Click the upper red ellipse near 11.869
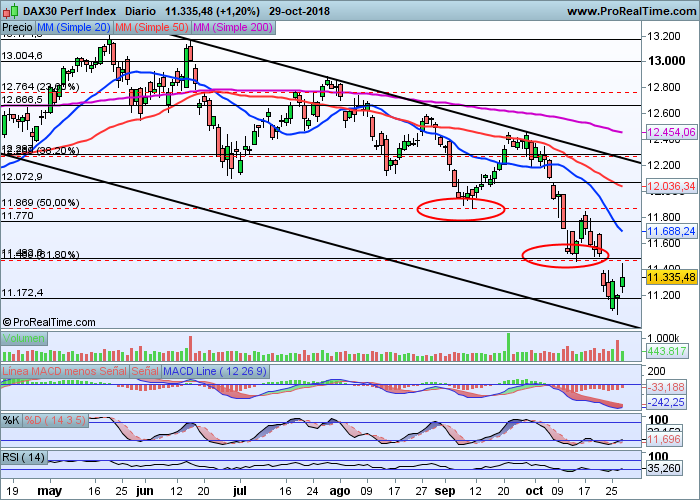The image size is (700, 500). pos(460,208)
